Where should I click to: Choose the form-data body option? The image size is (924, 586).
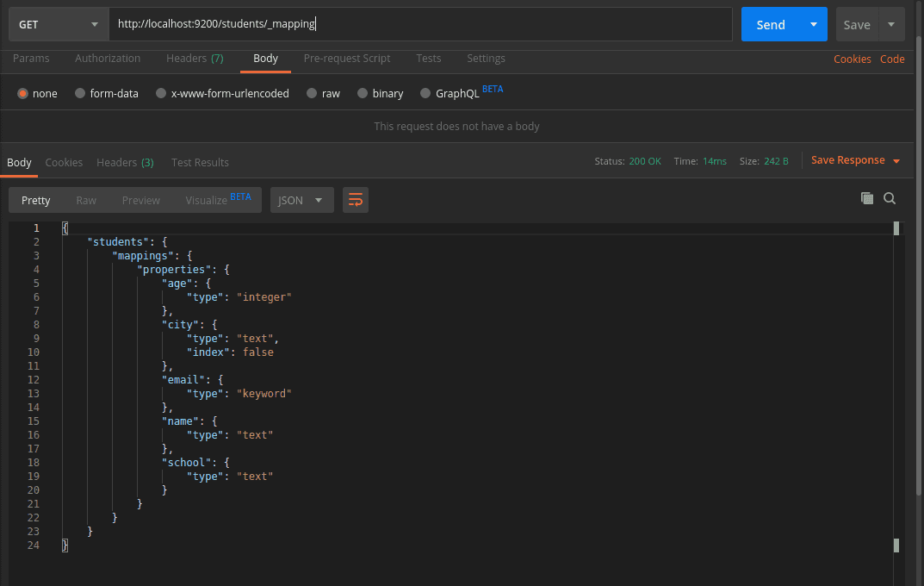click(x=80, y=93)
